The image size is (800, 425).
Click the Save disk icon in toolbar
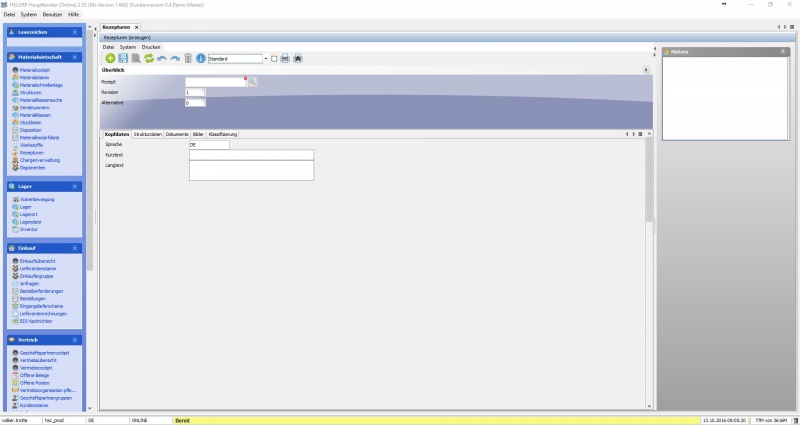click(x=123, y=59)
